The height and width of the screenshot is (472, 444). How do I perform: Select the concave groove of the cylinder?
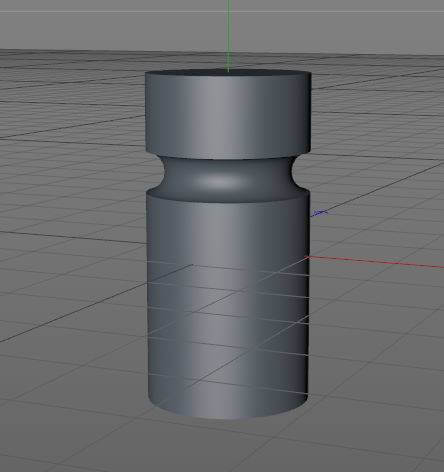228,179
